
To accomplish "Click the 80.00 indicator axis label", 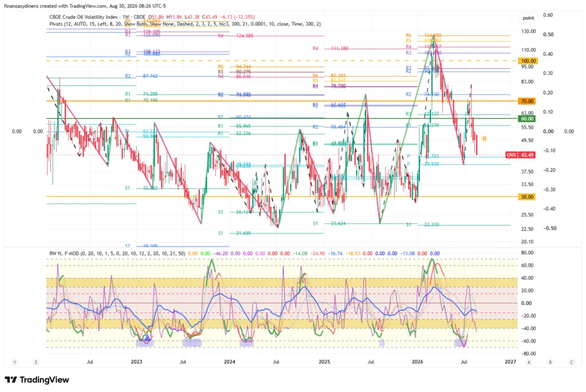I will pyautogui.click(x=527, y=253).
